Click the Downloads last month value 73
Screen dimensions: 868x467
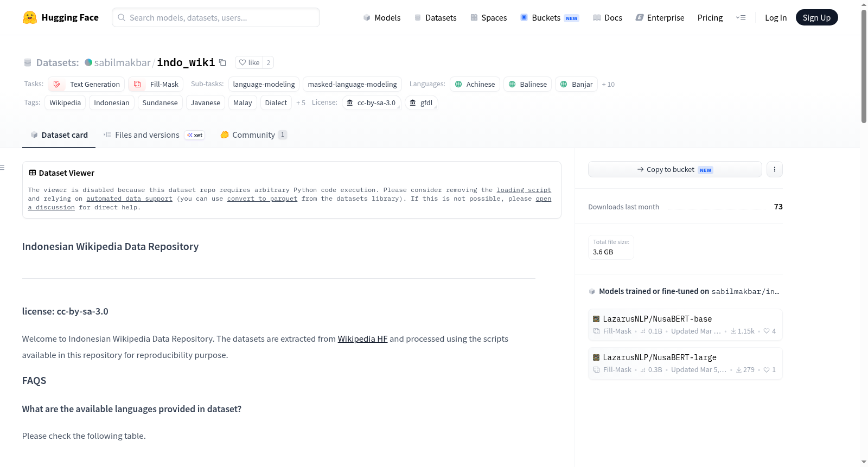point(778,207)
